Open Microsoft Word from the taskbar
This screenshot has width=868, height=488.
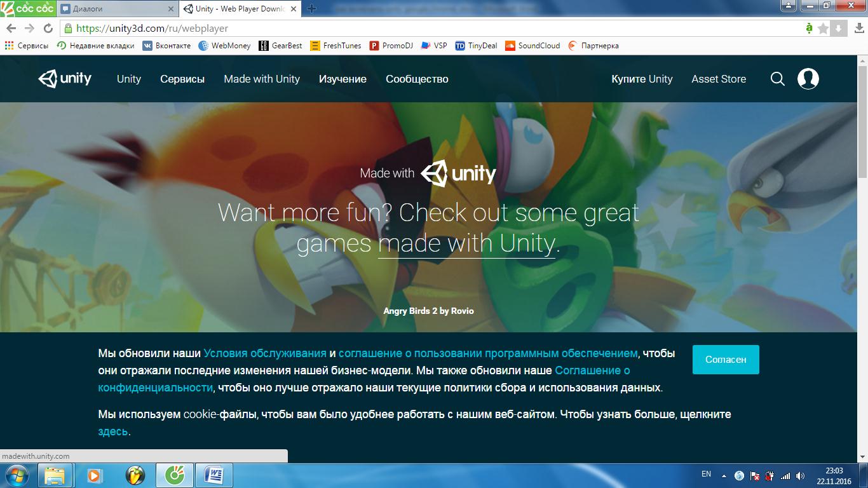214,475
